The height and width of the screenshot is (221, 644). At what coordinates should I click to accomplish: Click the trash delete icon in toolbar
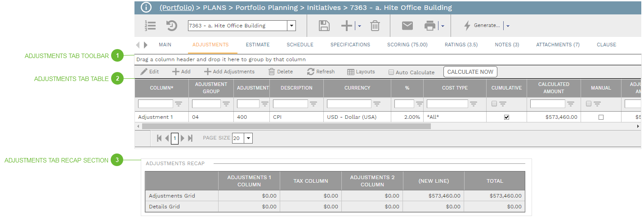click(x=375, y=26)
